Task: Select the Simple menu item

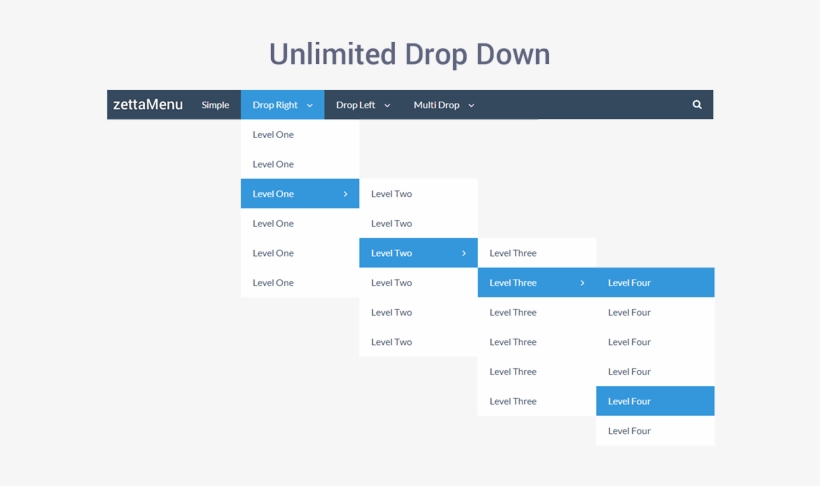Action: pos(215,105)
